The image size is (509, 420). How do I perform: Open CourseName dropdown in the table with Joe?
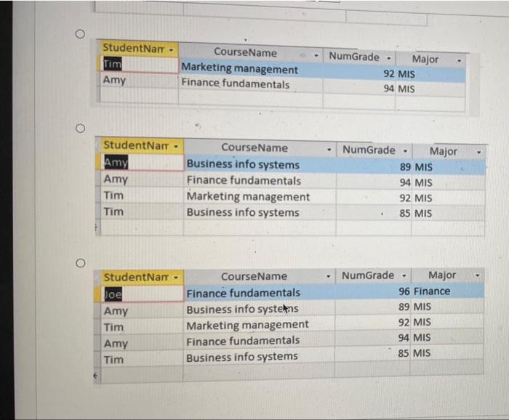pyautogui.click(x=329, y=276)
